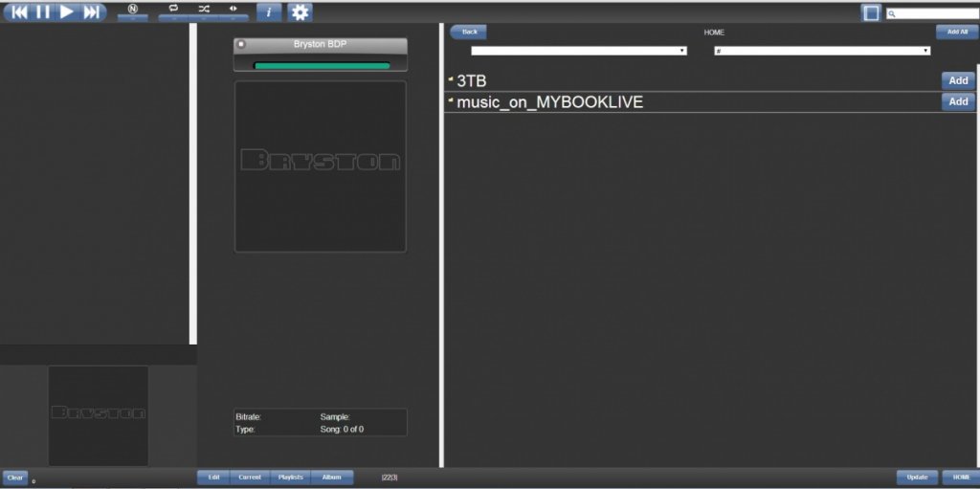Switch to the Edit tab
This screenshot has height=489, width=980.
[213, 478]
